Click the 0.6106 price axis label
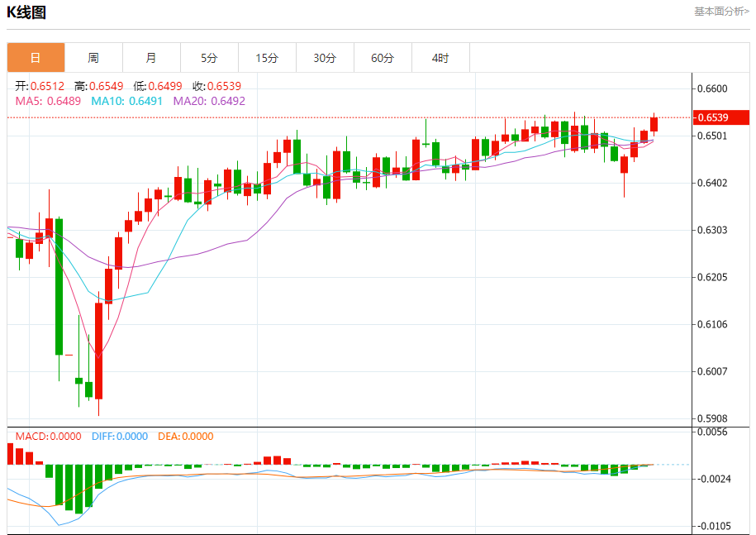756x535 pixels. click(712, 324)
